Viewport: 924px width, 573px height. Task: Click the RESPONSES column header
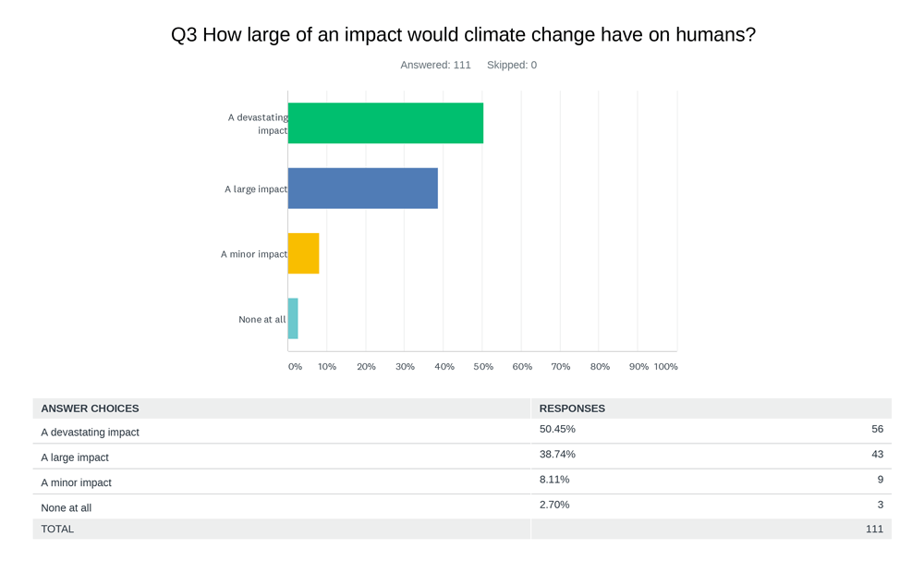572,408
